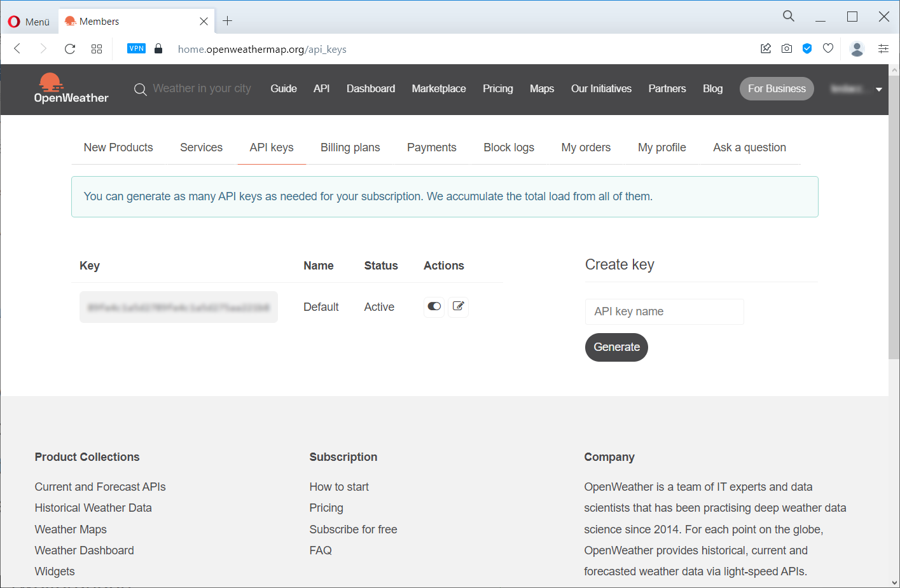The height and width of the screenshot is (588, 900).
Task: Open the Payments tab
Action: [x=432, y=147]
